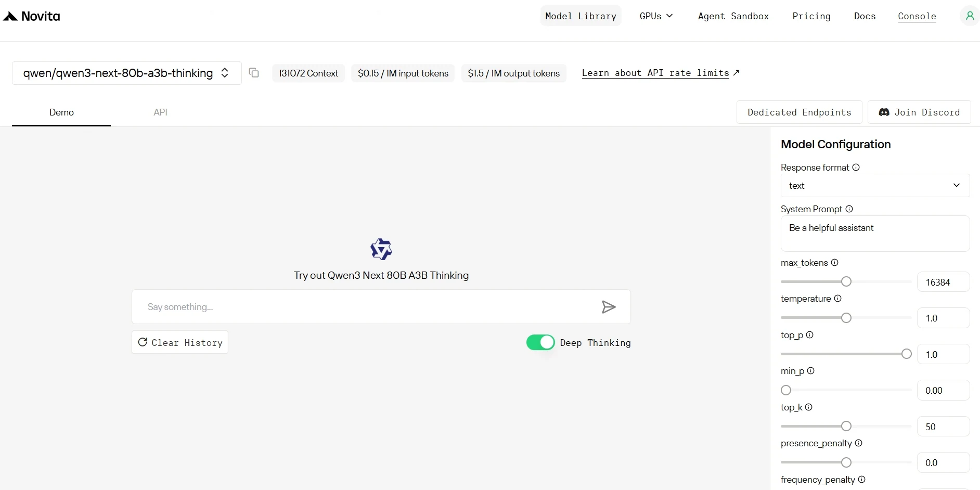This screenshot has width=980, height=490.
Task: Click the System Prompt text area
Action: click(875, 234)
